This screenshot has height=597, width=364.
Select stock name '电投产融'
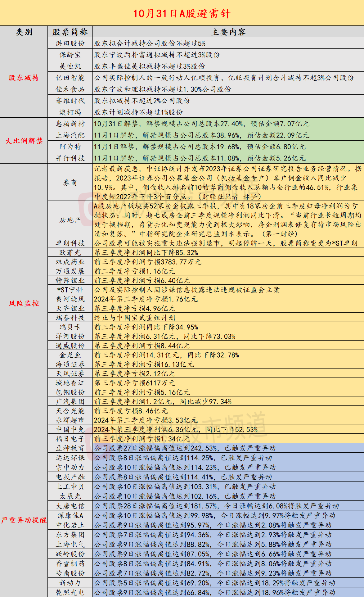(x=70, y=477)
